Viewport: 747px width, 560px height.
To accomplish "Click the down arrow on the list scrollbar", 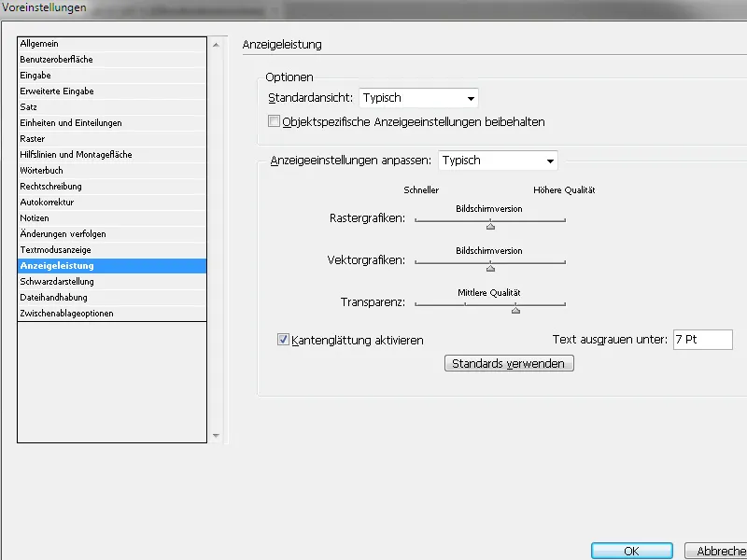I will click(x=216, y=435).
